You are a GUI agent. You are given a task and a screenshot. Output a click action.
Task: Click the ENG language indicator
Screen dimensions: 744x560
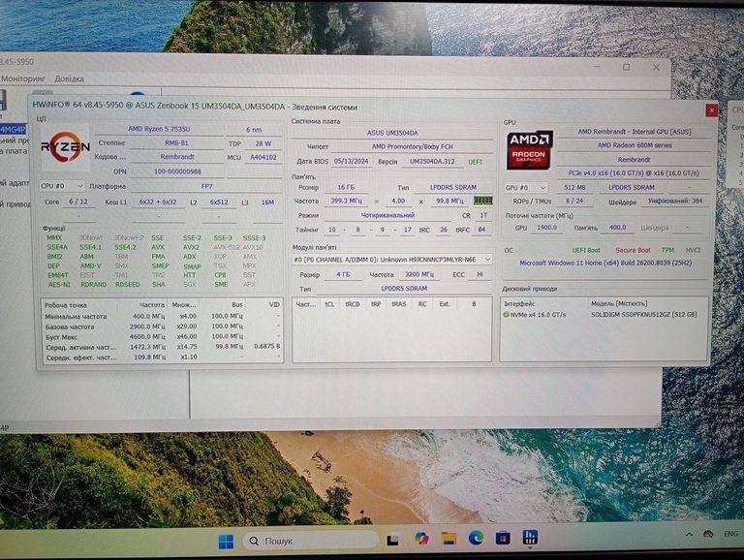click(733, 534)
